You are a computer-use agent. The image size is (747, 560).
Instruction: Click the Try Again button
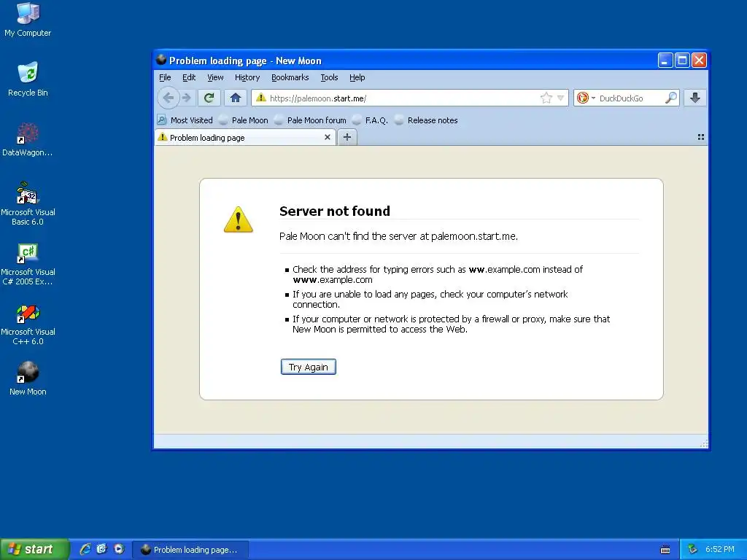point(309,367)
